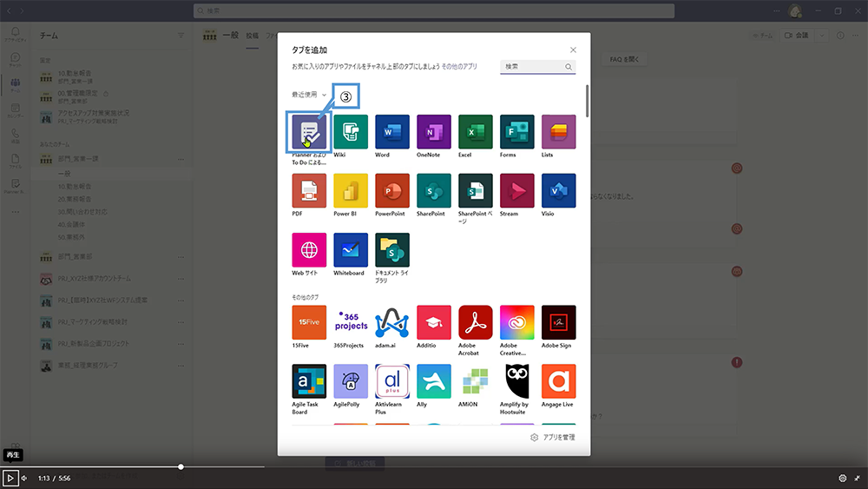The height and width of the screenshot is (489, 868).
Task: Open the その他のアプリ link
Action: point(459,67)
